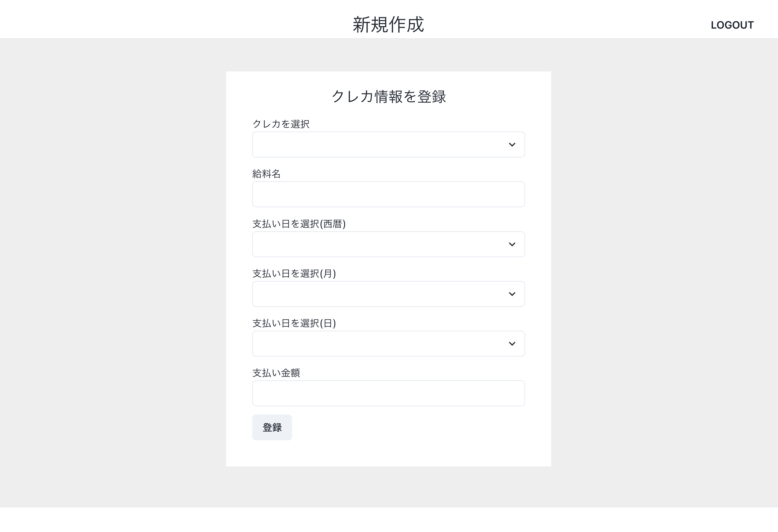The image size is (778, 532).
Task: Click the 給料名 label text
Action: [266, 174]
